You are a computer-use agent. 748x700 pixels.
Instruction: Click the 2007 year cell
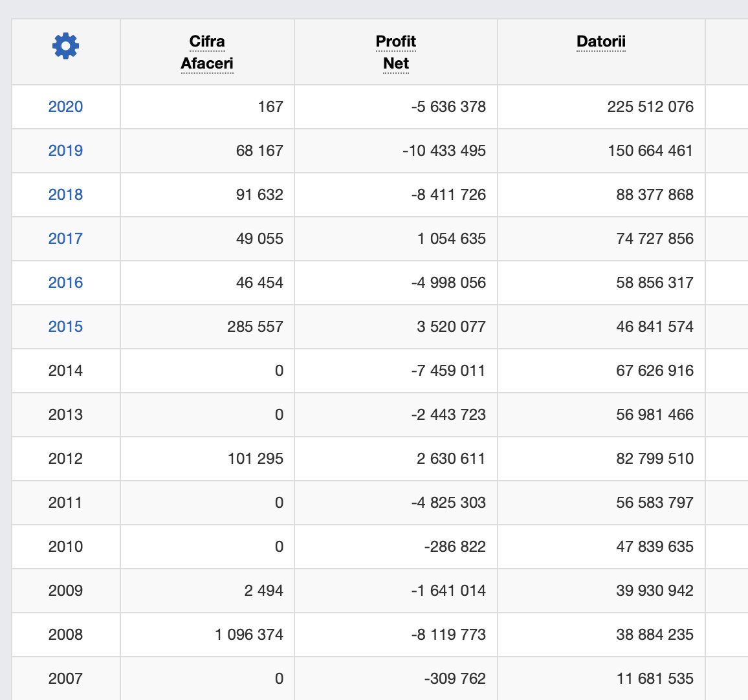pyautogui.click(x=65, y=679)
